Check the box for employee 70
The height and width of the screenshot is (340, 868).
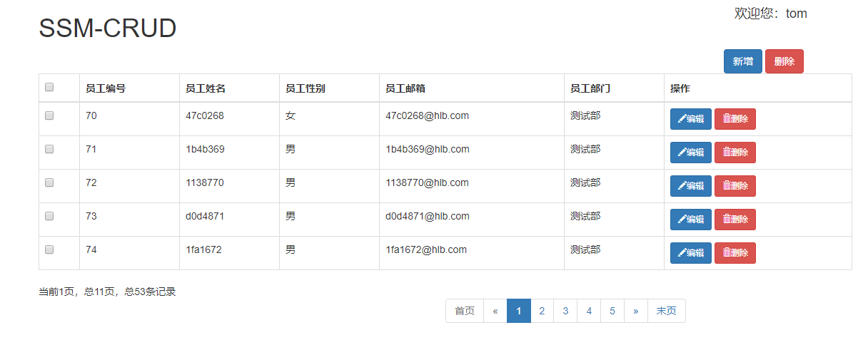click(x=49, y=115)
